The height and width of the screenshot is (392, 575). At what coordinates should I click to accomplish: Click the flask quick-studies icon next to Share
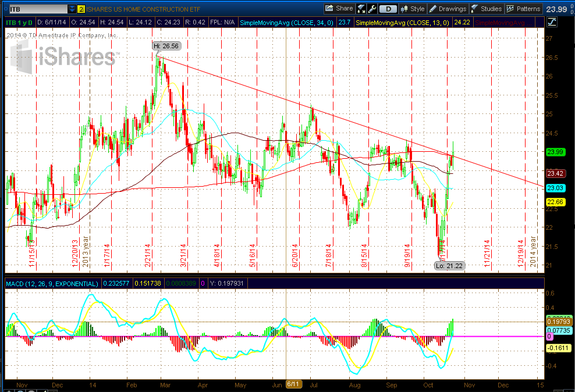click(361, 8)
